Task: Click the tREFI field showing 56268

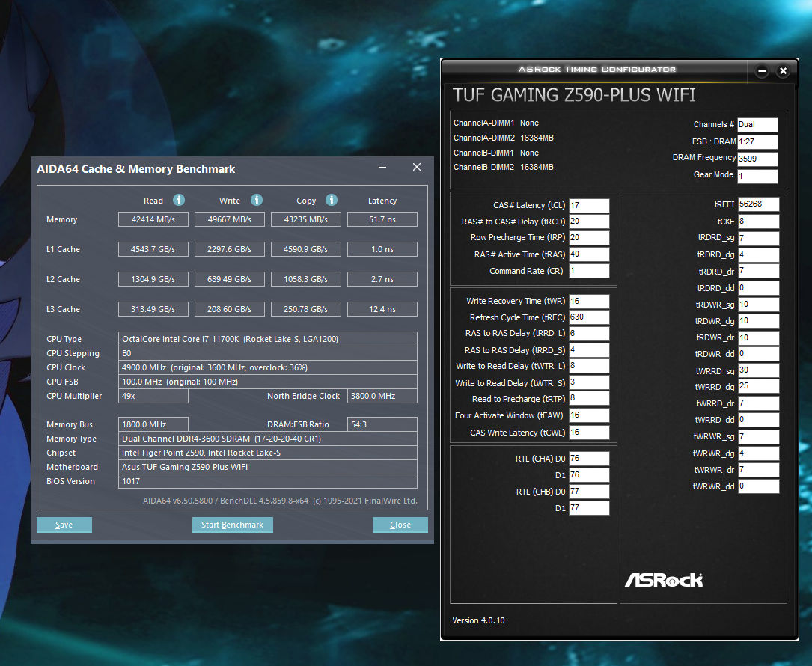Action: click(x=759, y=204)
